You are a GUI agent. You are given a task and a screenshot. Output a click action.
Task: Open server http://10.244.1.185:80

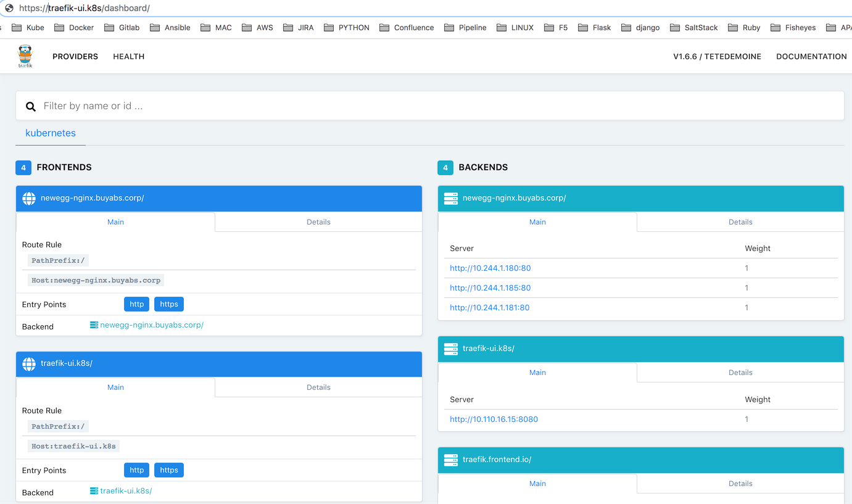click(x=490, y=288)
